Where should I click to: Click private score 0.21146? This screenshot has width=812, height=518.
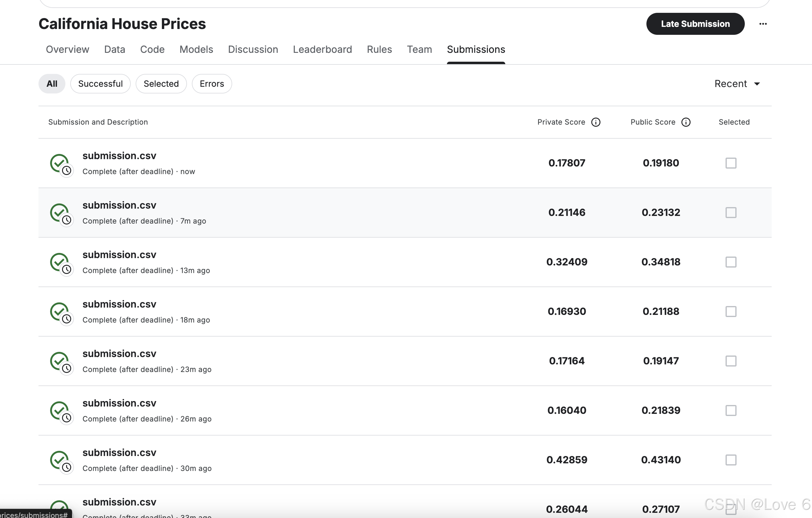tap(567, 213)
